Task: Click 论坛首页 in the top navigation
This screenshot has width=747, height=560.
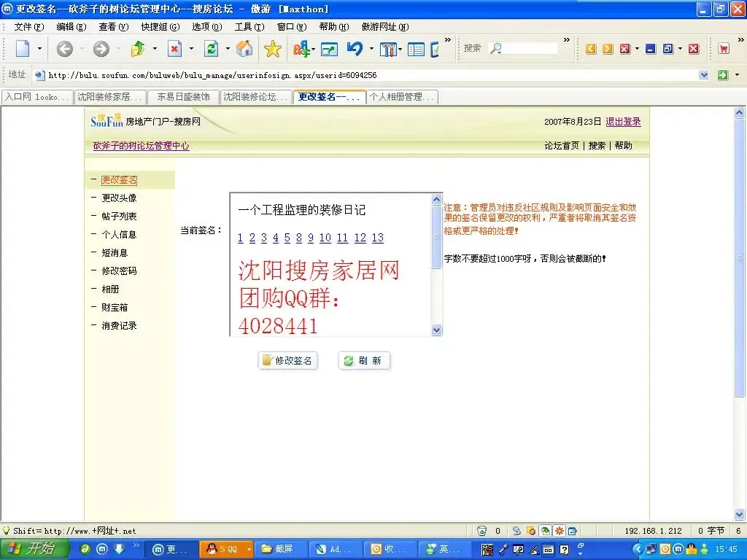Action: click(562, 146)
